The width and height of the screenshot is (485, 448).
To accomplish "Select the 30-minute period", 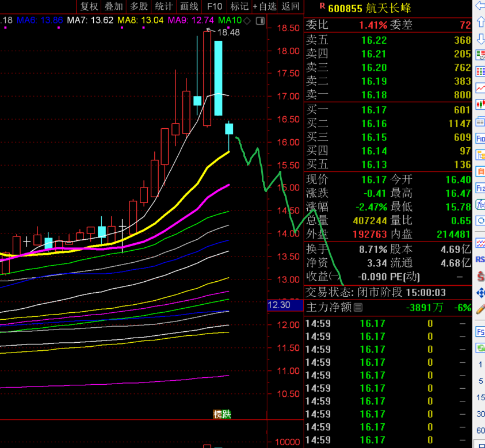I will [x=480, y=413].
